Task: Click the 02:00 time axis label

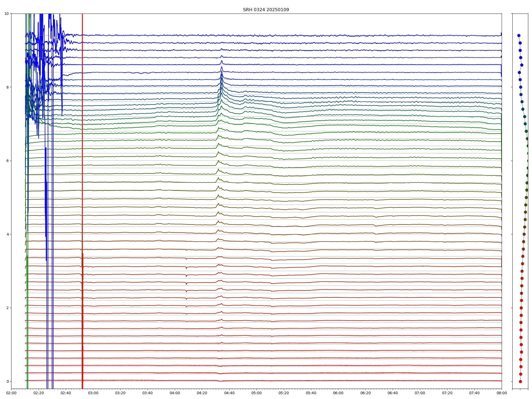Action: (x=11, y=393)
